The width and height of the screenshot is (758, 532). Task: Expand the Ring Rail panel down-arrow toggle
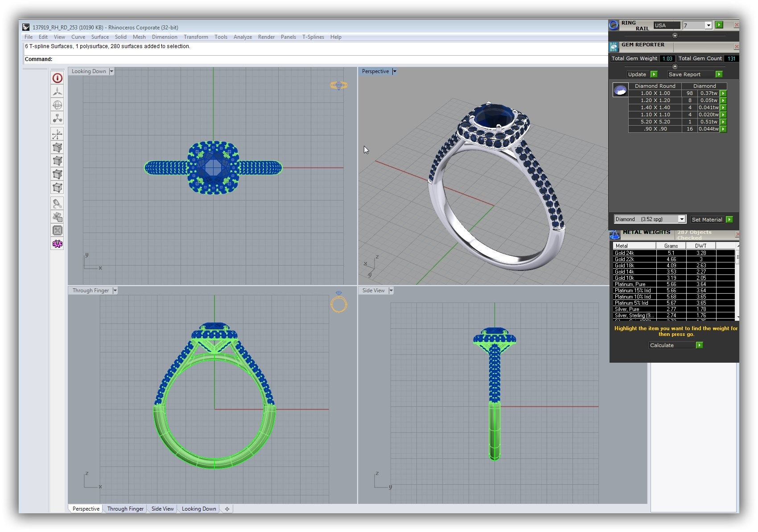pyautogui.click(x=675, y=36)
